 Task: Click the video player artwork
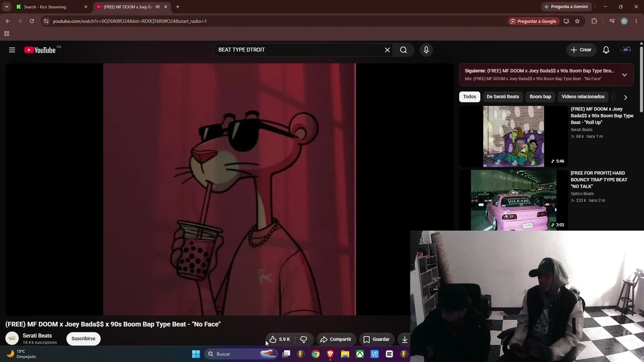[229, 189]
